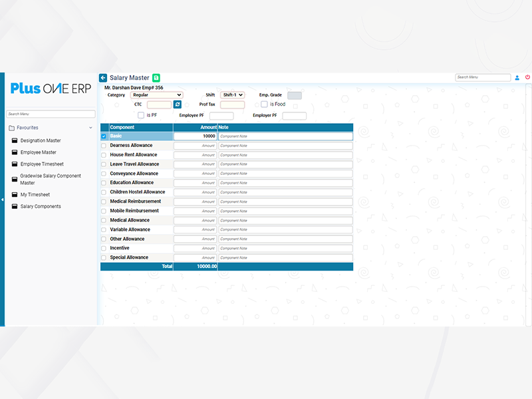Screen dimensions: 532x399
Task: Click the icon beside Designation Master
Action: tap(15, 141)
